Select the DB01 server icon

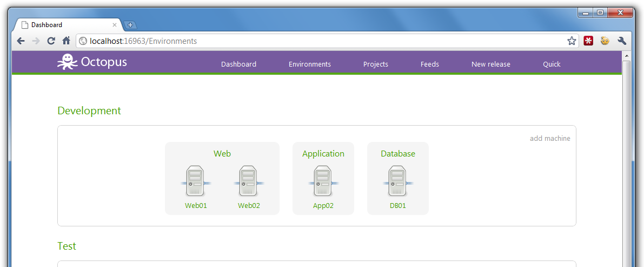point(398,181)
